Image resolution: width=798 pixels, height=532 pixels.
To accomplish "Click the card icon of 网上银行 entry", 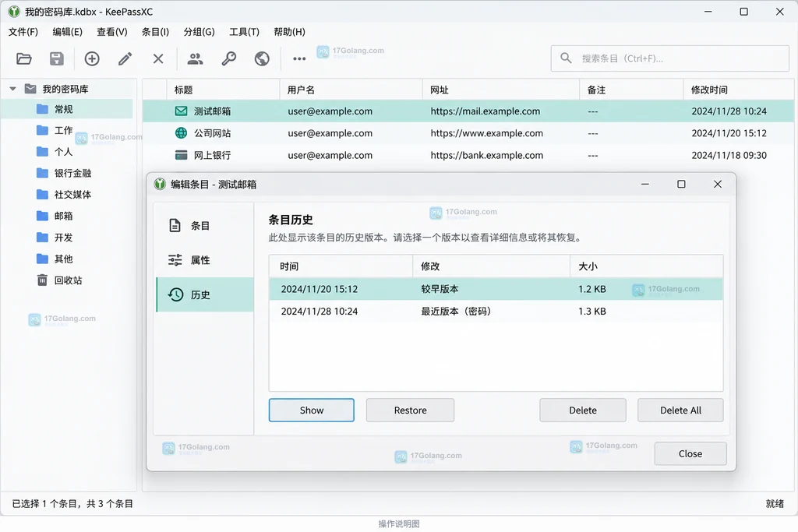I will point(181,155).
